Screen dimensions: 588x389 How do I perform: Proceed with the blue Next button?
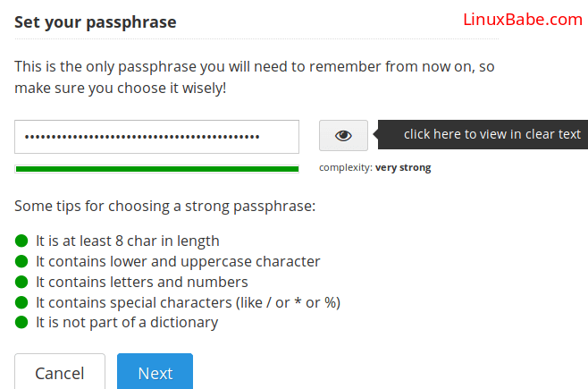(155, 372)
